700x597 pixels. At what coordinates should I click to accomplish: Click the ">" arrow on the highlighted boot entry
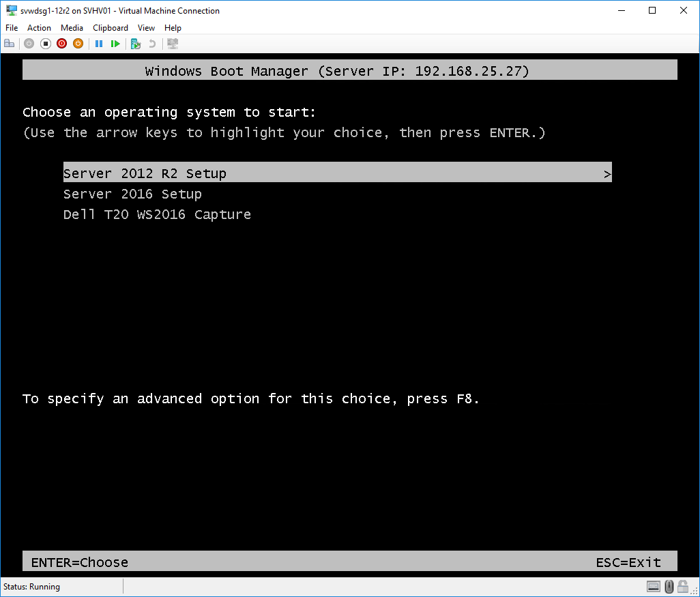pos(607,174)
